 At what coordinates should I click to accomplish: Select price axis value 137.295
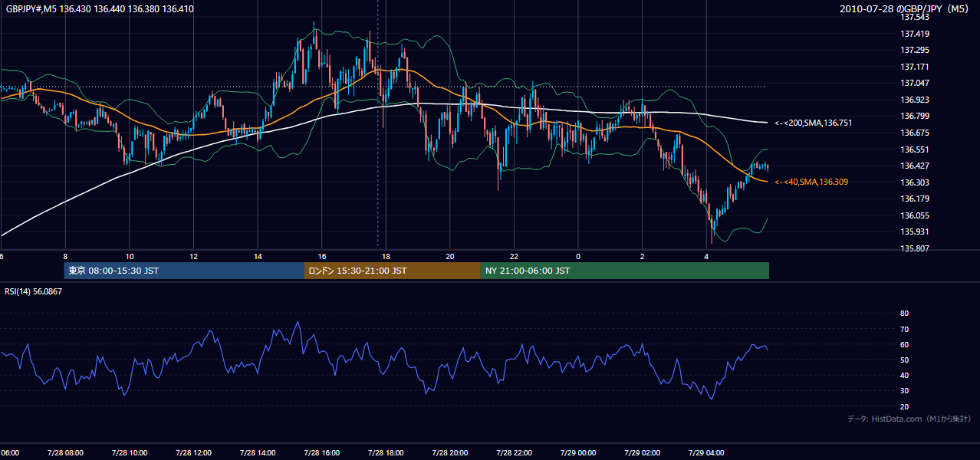pos(916,50)
